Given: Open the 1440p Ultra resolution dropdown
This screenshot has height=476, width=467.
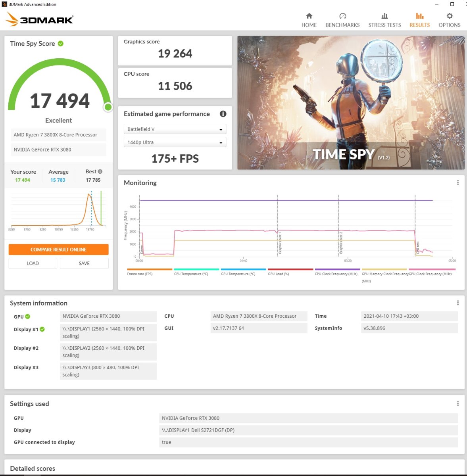Looking at the screenshot, I should coord(175,142).
